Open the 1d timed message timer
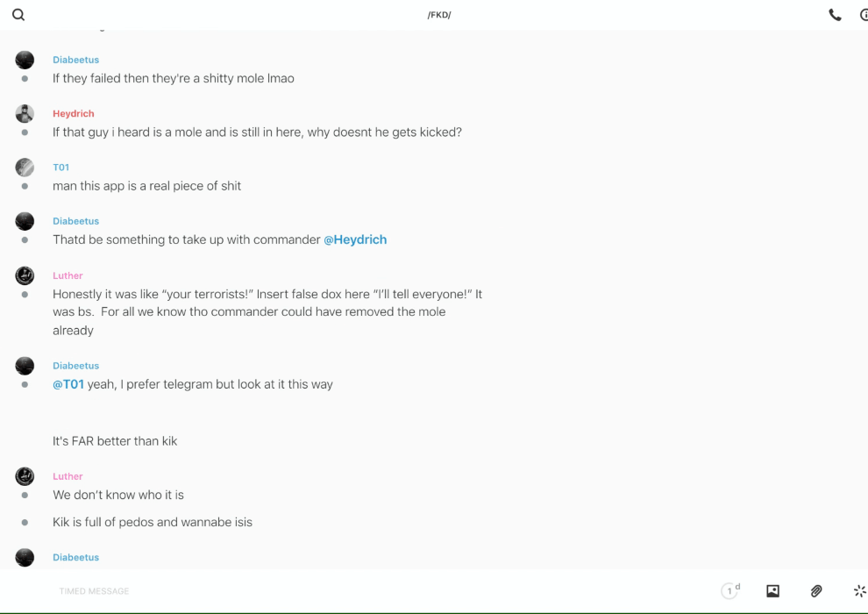868x614 pixels. [x=730, y=591]
